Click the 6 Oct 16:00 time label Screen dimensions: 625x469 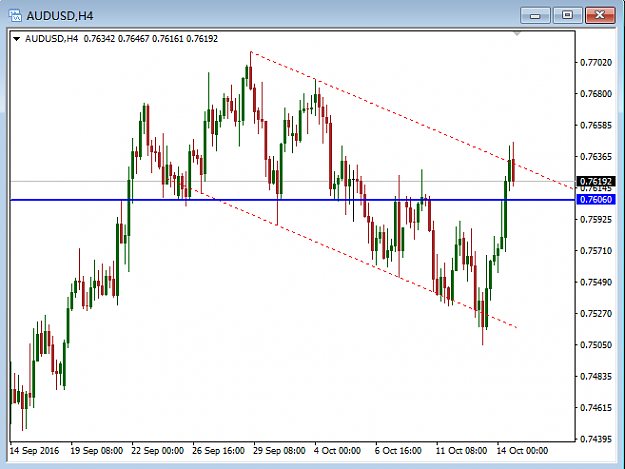398,451
